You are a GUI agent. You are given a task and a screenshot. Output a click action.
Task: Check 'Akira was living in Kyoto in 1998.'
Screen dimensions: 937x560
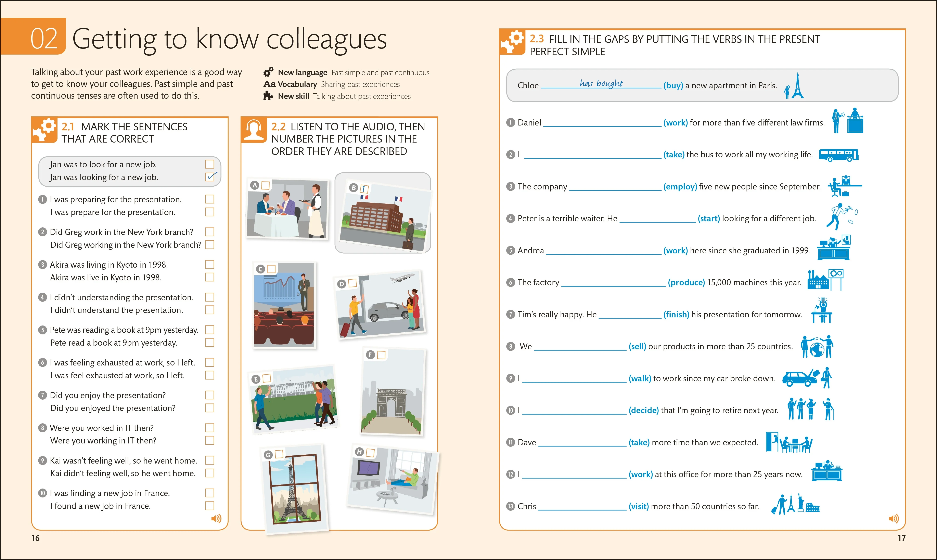point(209,265)
